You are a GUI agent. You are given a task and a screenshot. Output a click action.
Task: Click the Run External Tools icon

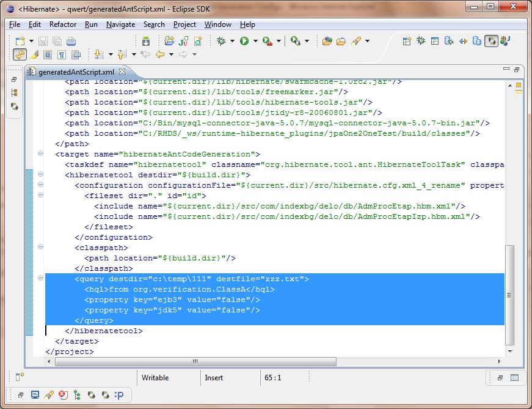pyautogui.click(x=268, y=41)
